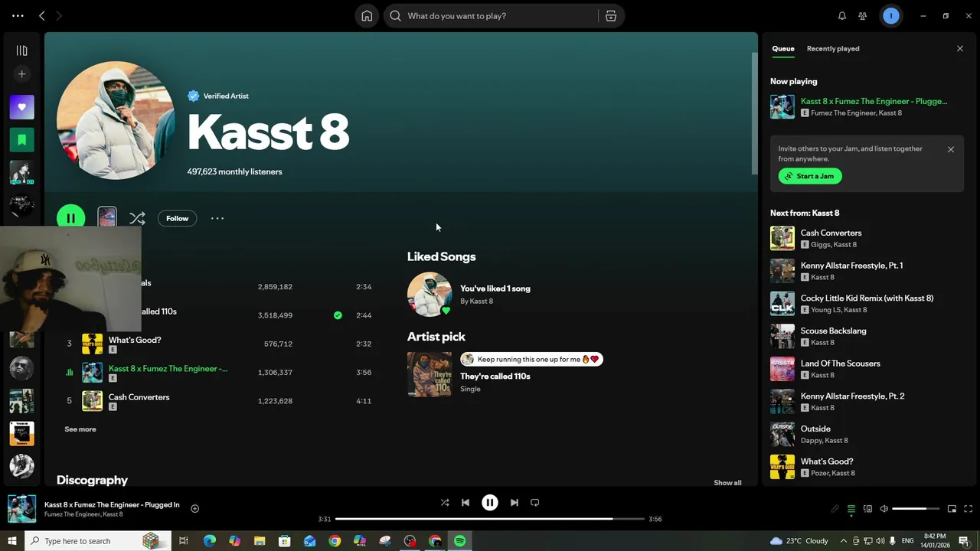Screen dimensions: 980x551
Task: Toggle repeat in the player bar
Action: [535, 503]
